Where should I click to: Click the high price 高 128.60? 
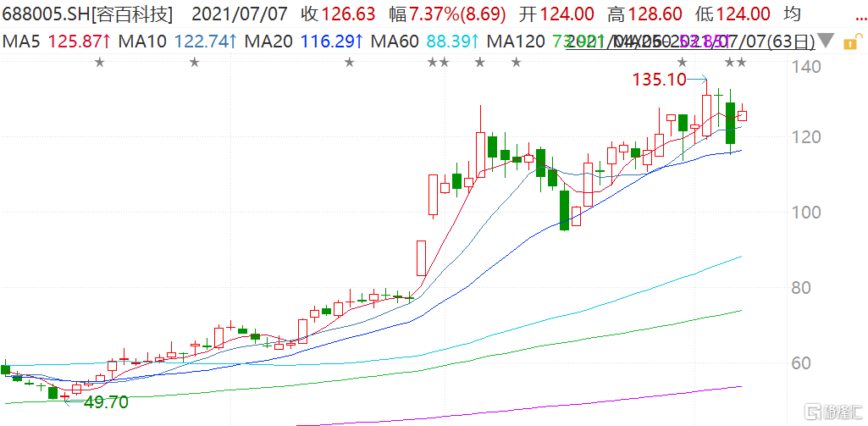(x=644, y=14)
